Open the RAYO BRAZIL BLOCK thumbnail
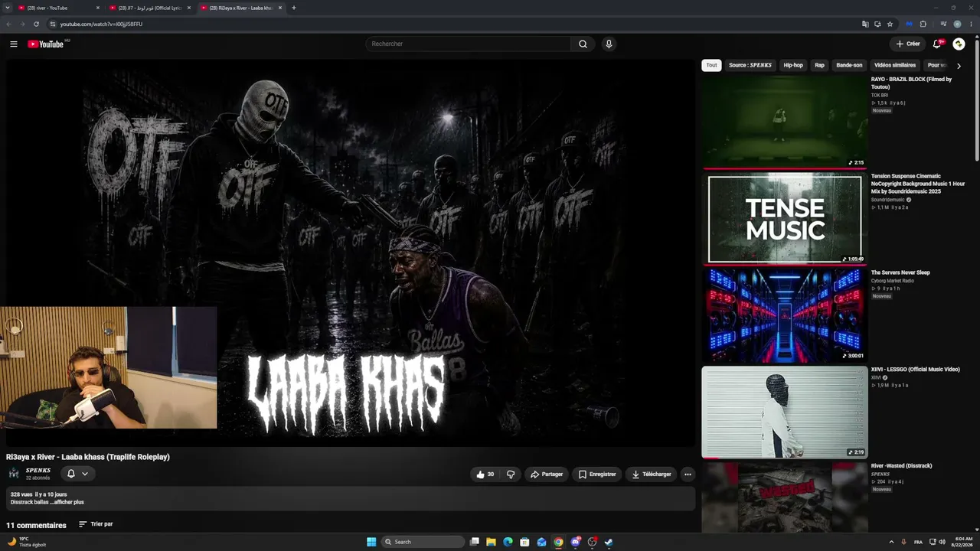 (785, 122)
